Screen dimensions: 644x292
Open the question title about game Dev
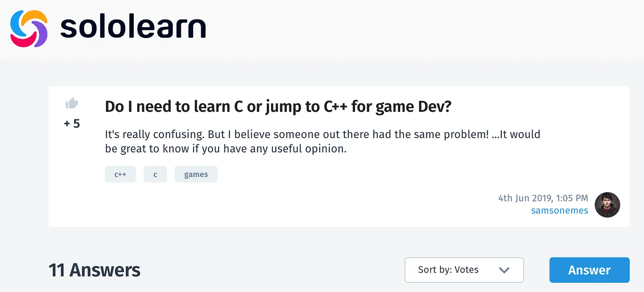(x=278, y=107)
